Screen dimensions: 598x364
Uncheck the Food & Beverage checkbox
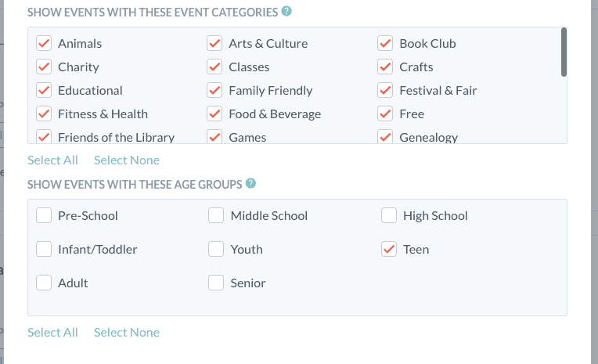[x=215, y=114]
